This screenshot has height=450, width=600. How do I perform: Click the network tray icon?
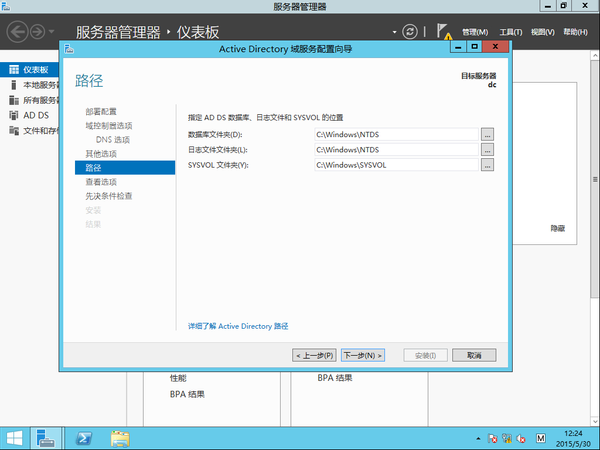[507, 439]
